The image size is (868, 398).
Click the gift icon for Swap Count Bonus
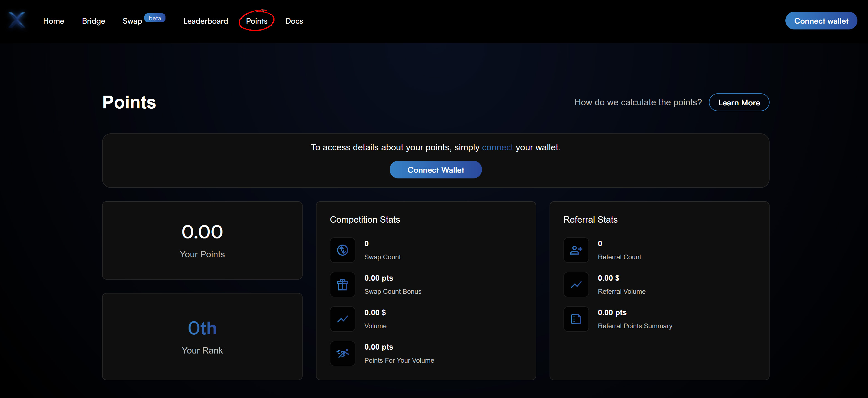pos(342,285)
